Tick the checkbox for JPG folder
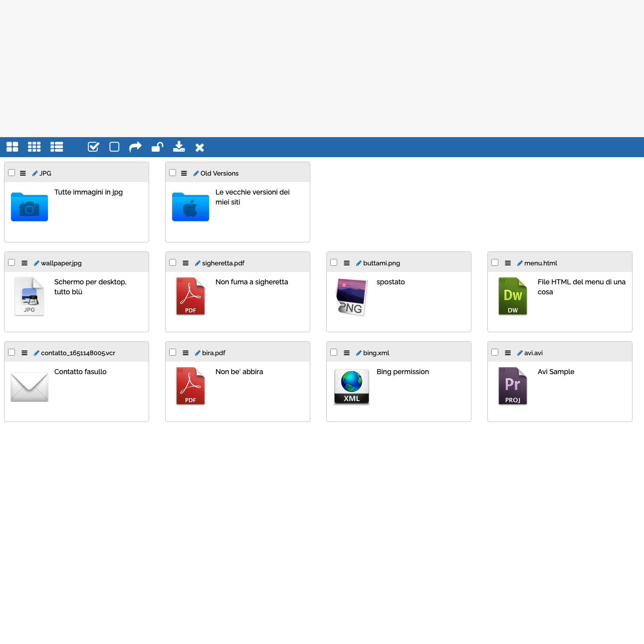This screenshot has width=644, height=644. coord(11,173)
